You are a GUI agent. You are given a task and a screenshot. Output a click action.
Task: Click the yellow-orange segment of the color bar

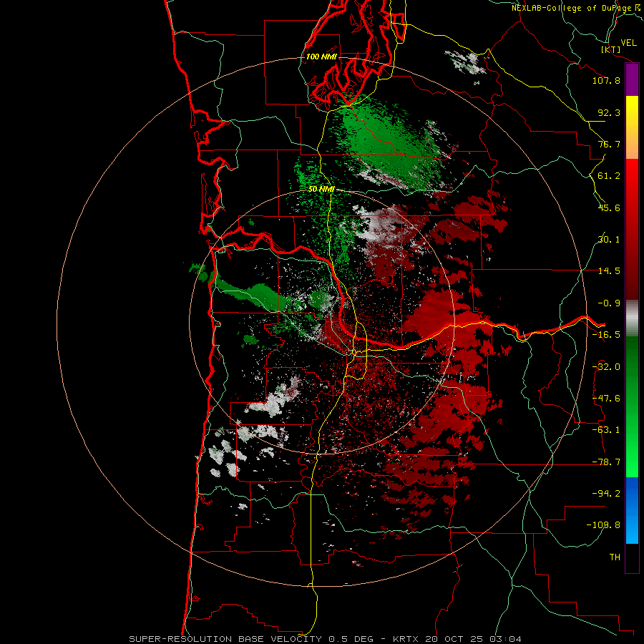coord(632,127)
